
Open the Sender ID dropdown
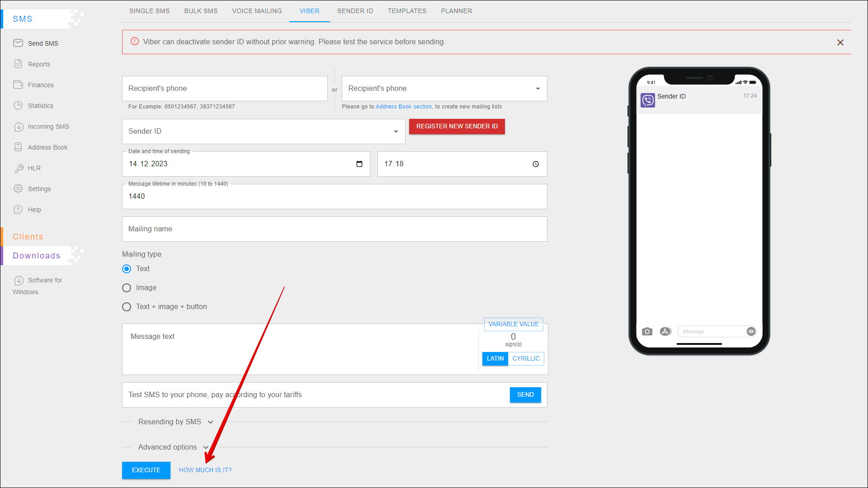click(x=396, y=131)
